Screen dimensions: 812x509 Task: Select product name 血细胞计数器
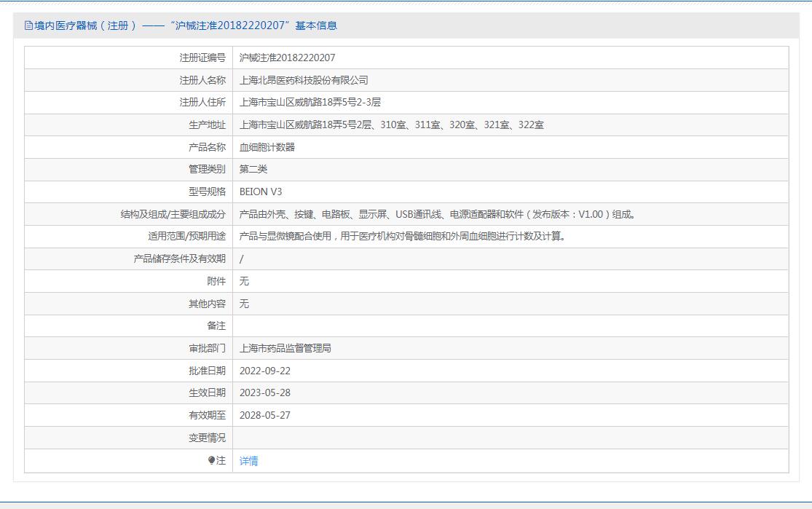[x=267, y=147]
